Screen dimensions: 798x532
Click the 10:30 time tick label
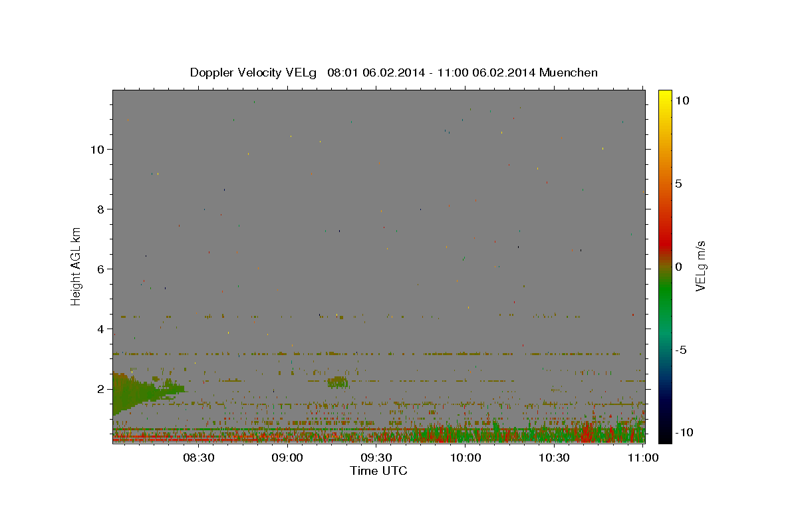point(554,458)
